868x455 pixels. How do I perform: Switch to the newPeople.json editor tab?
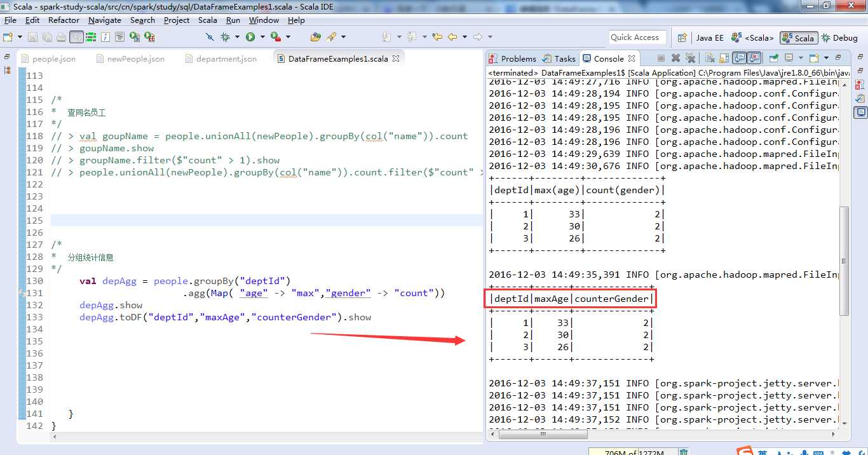(130, 58)
